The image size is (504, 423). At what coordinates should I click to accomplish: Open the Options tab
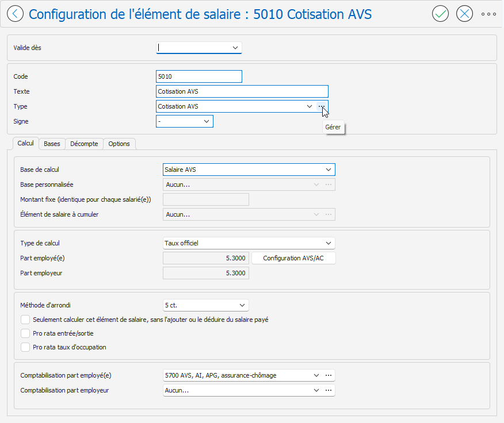click(119, 144)
